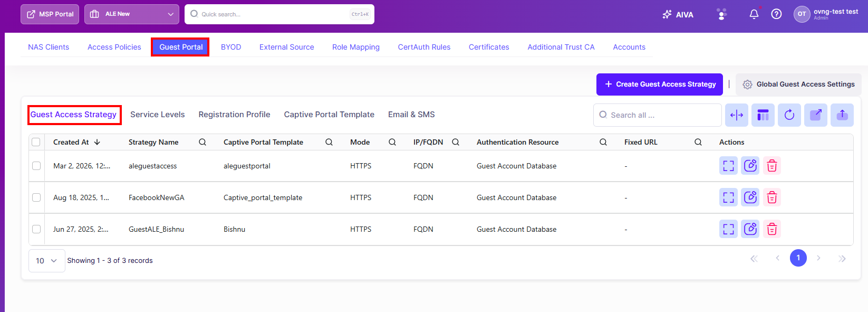The width and height of the screenshot is (868, 312).
Task: Expand details of aleguestaccess row
Action: (728, 166)
